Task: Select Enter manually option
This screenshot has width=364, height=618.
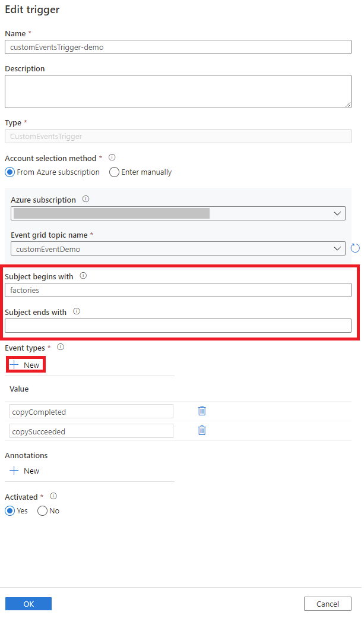Action: [113, 172]
